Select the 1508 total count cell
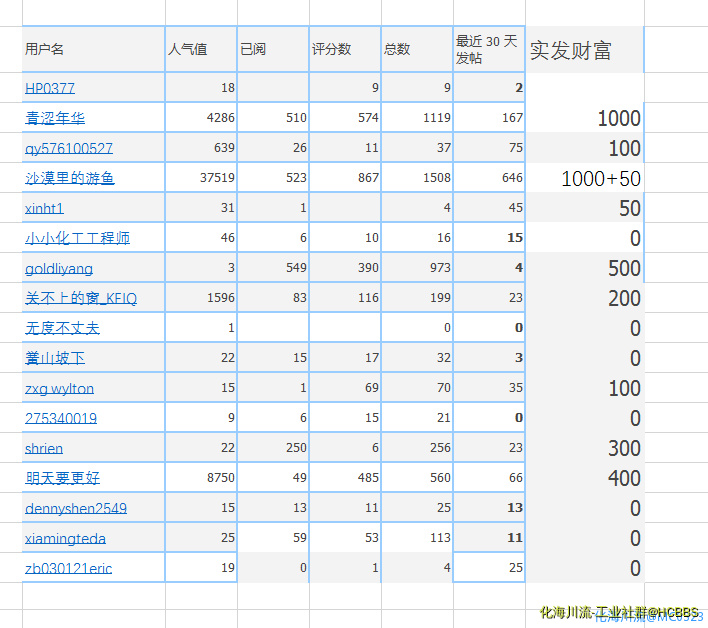This screenshot has height=628, width=708. point(417,178)
